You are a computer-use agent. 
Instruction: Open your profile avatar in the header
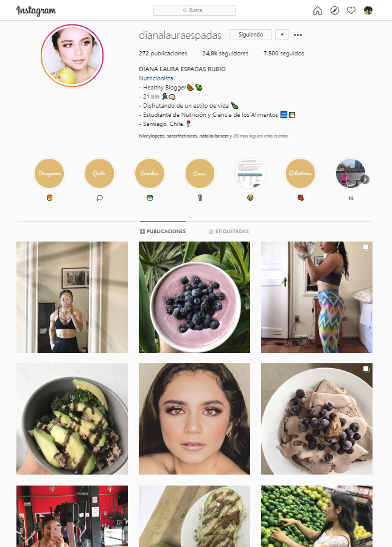[x=368, y=10]
